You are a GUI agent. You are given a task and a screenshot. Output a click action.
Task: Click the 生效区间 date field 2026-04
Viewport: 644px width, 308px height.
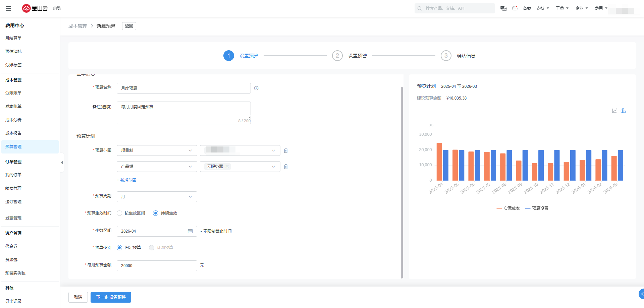pyautogui.click(x=157, y=231)
